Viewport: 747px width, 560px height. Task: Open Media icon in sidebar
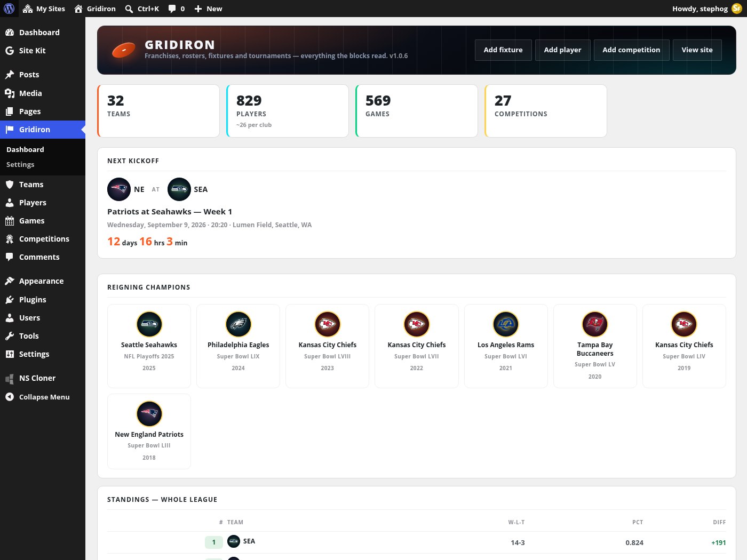(x=10, y=93)
